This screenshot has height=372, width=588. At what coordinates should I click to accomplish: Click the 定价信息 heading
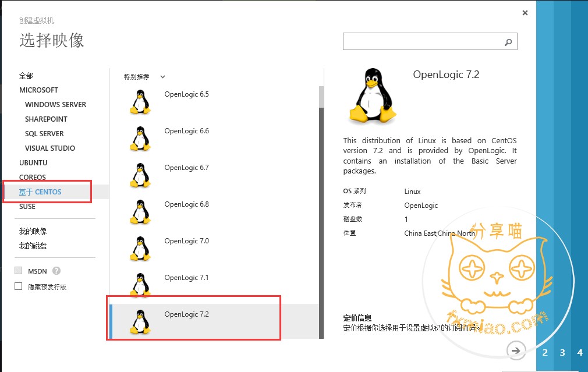[357, 318]
